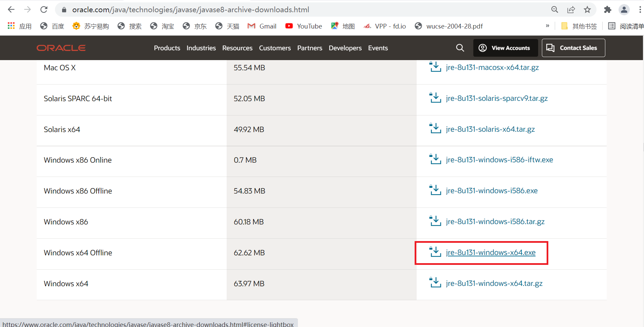Select the Solaris SPARC 64-bit text

[x=78, y=98]
